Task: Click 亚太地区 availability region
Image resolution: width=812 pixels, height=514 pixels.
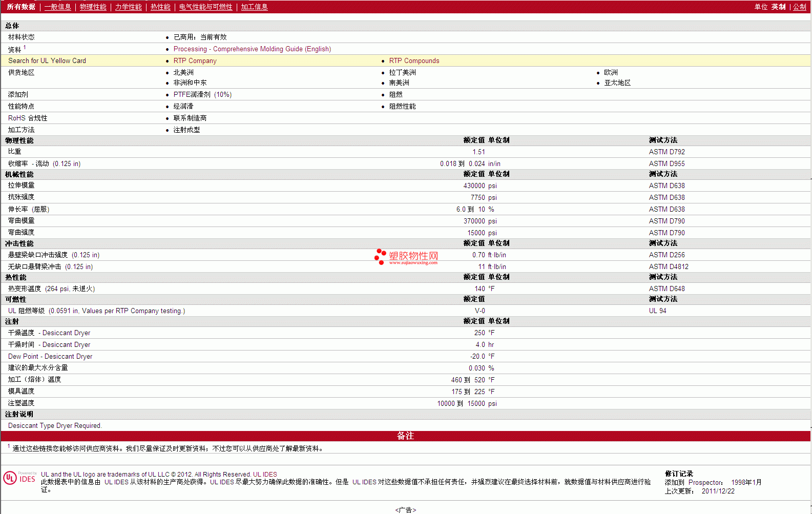Action: coord(617,83)
